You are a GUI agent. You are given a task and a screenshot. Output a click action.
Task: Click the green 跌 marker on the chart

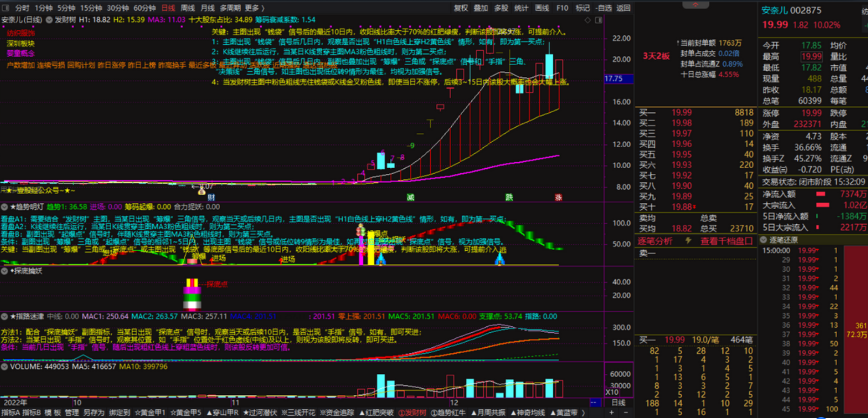click(x=509, y=197)
